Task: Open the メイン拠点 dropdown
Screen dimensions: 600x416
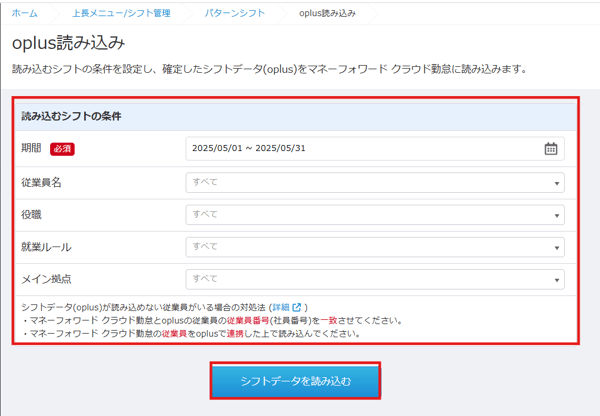Action: [x=374, y=279]
